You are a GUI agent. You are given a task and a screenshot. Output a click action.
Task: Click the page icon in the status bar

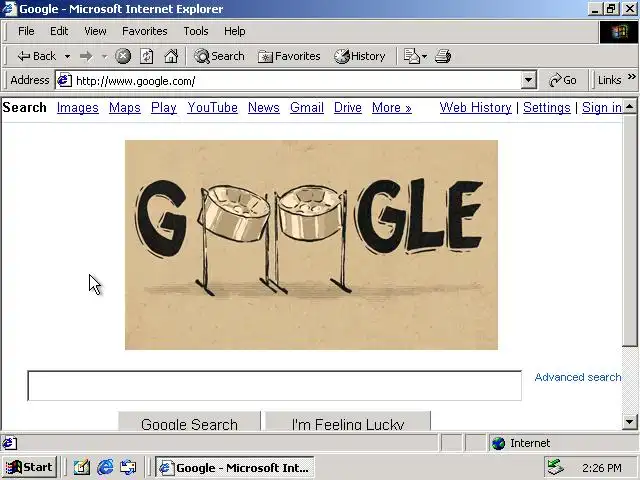[9, 443]
